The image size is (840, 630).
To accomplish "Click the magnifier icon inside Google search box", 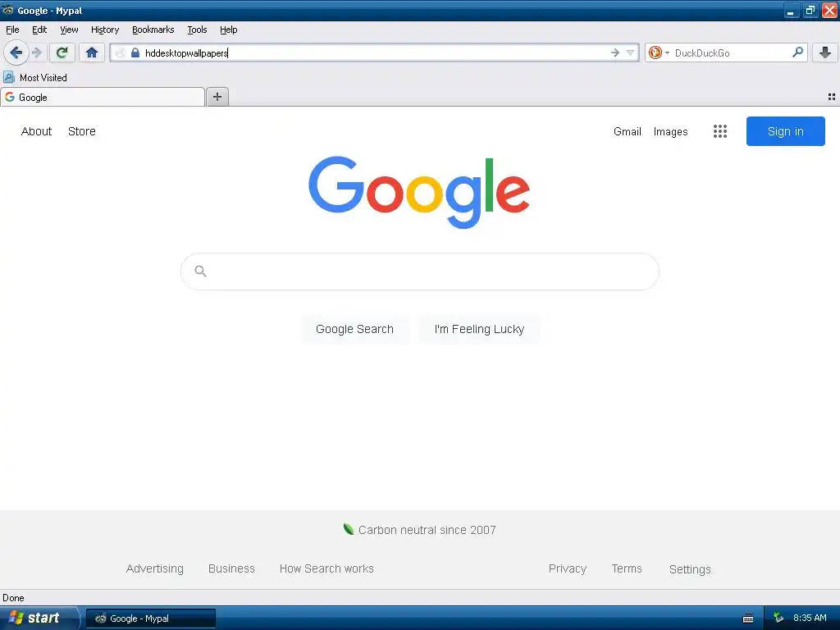I will [200, 271].
